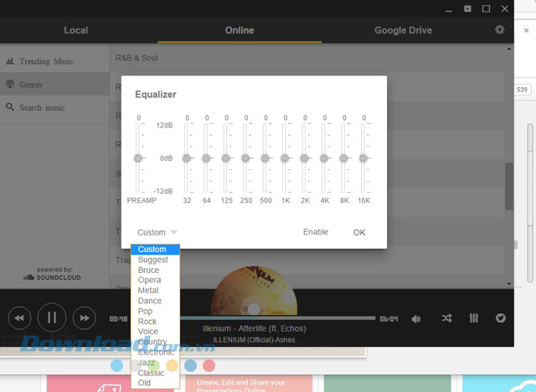Enable the equalizer
Screen dimensions: 536x392
[x=316, y=232]
